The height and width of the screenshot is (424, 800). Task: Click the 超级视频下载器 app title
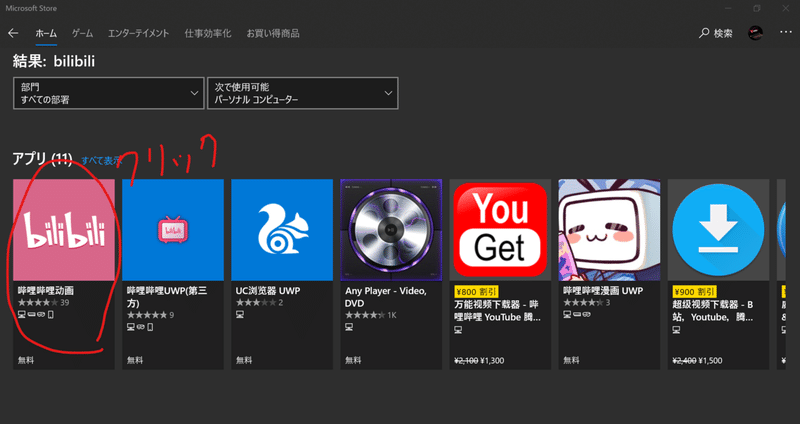point(713,311)
